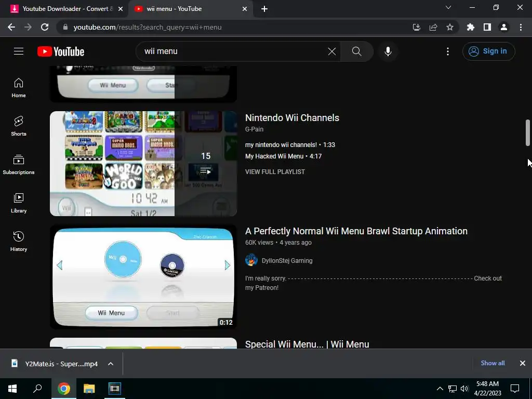Select the wii menu - YouTube tab
532x399 pixels.
(x=190, y=9)
